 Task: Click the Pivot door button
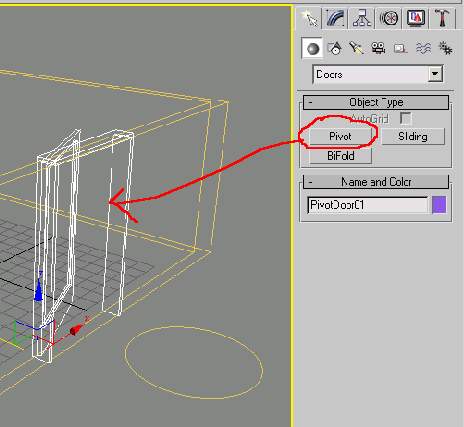click(340, 136)
